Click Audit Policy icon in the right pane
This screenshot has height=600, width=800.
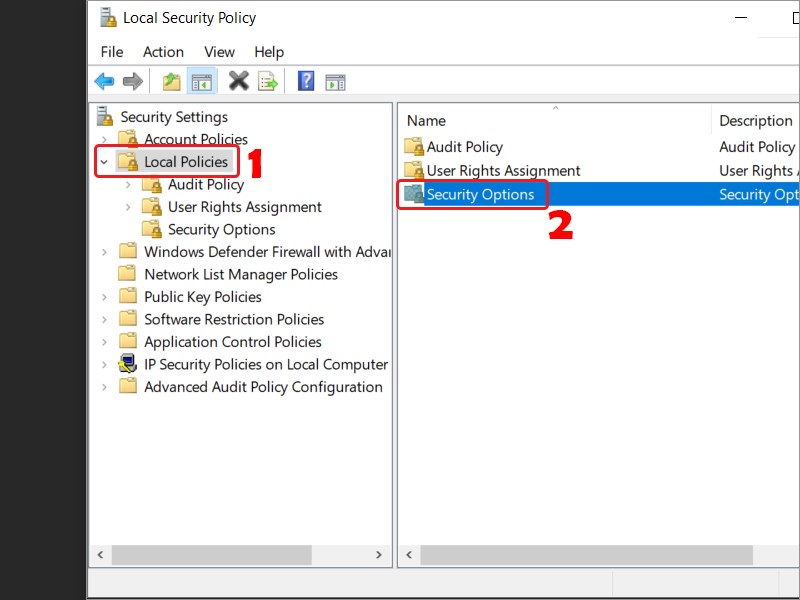pos(414,146)
